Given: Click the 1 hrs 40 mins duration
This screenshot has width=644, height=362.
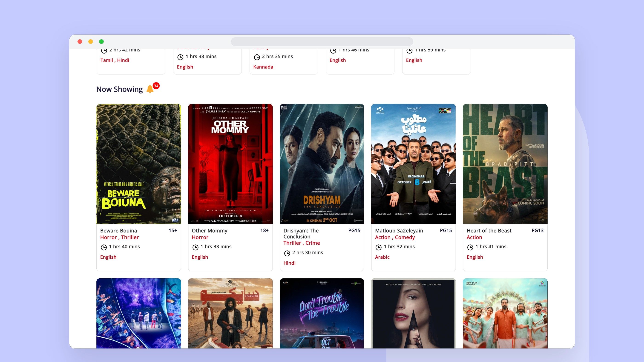Looking at the screenshot, I should click(x=124, y=246).
